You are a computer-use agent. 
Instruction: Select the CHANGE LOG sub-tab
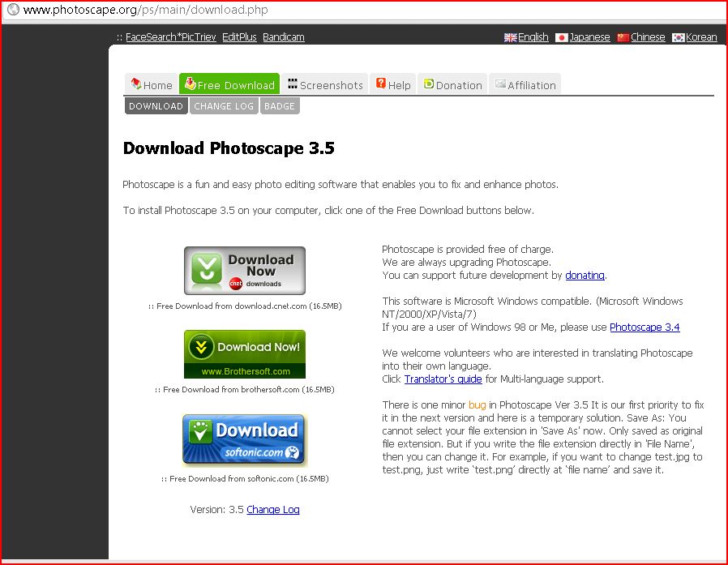(224, 106)
